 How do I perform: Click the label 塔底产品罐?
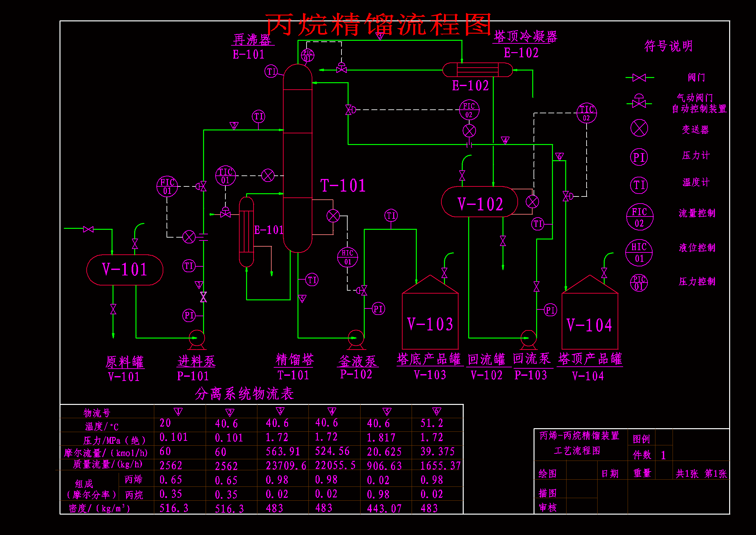pyautogui.click(x=429, y=359)
